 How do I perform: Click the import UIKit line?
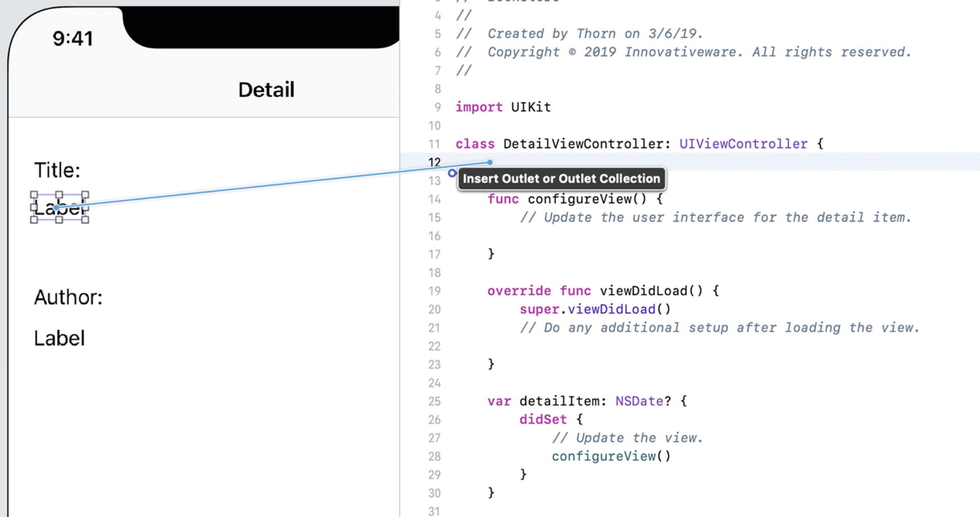coord(503,107)
